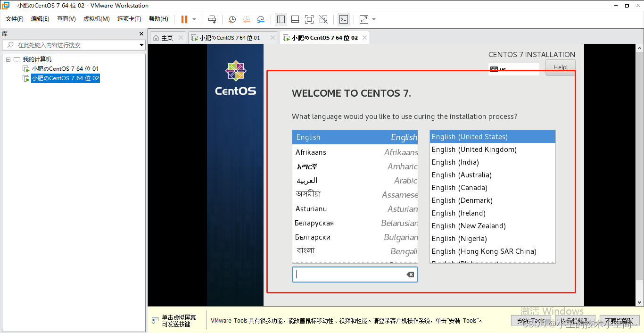Open the library search filter dropdown
This screenshot has width=644, height=333.
click(142, 45)
